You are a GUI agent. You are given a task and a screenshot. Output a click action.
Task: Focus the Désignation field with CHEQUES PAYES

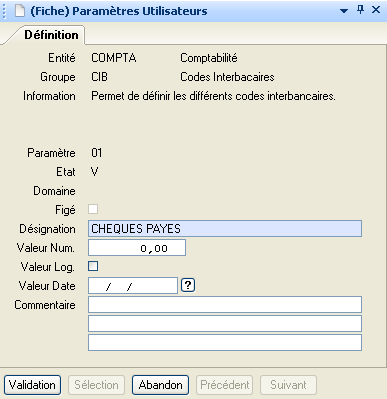225,229
